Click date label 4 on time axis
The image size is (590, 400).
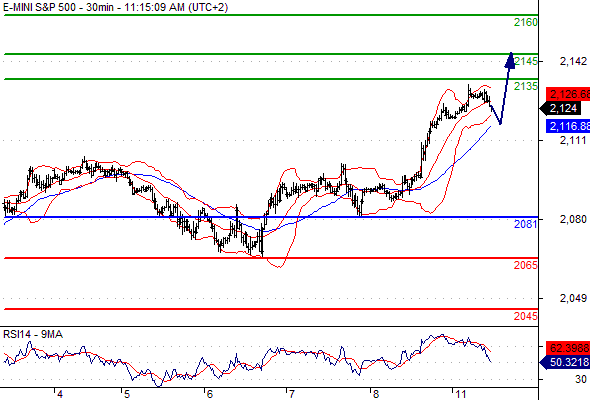point(60,394)
